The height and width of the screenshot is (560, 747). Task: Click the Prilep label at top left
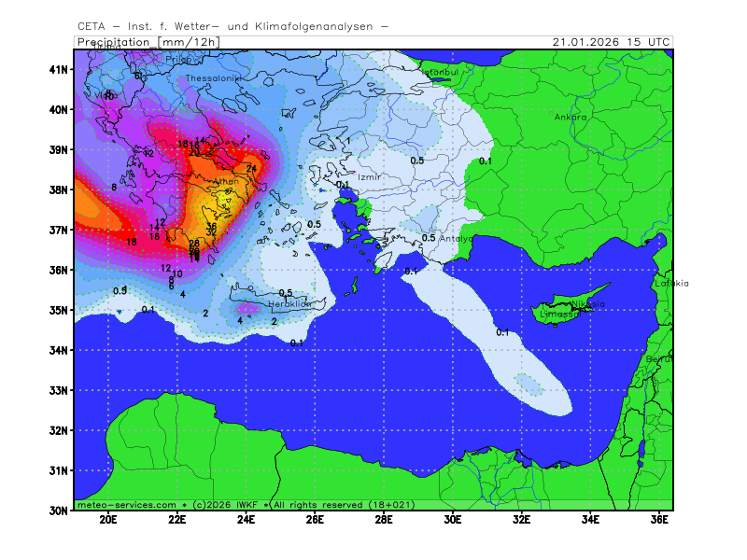(x=178, y=60)
